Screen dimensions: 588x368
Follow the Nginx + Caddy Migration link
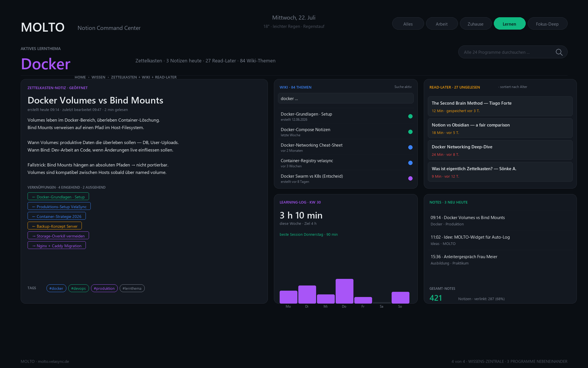coord(57,246)
